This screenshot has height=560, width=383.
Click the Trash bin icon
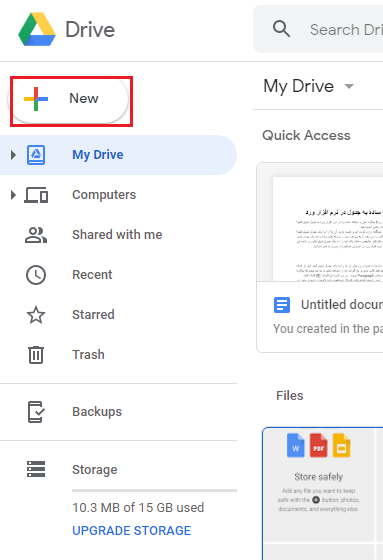click(36, 355)
